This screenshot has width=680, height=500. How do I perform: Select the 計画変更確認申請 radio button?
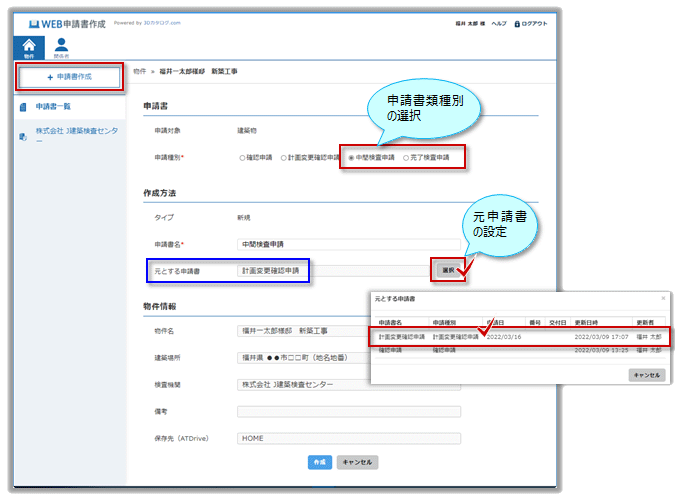[284, 157]
